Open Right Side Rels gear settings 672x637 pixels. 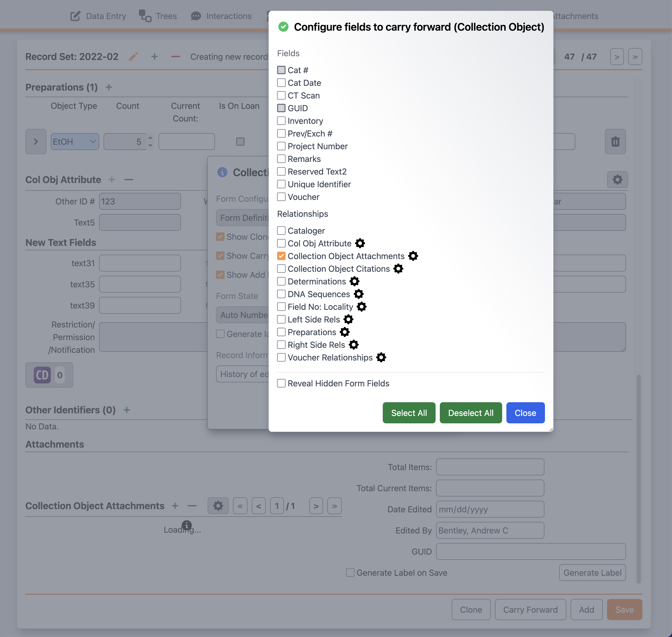pyautogui.click(x=353, y=345)
